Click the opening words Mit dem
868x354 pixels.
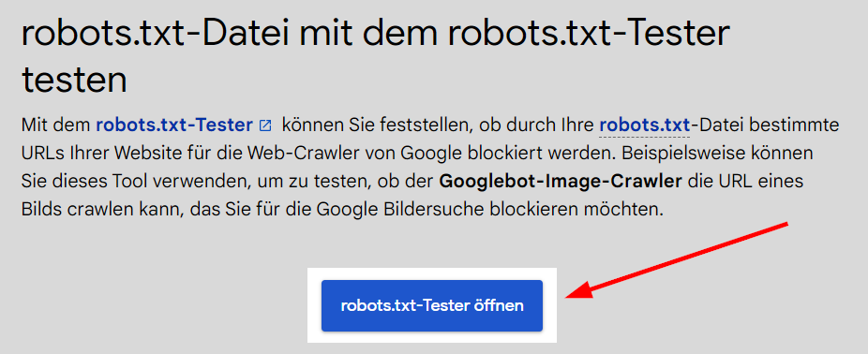click(56, 125)
